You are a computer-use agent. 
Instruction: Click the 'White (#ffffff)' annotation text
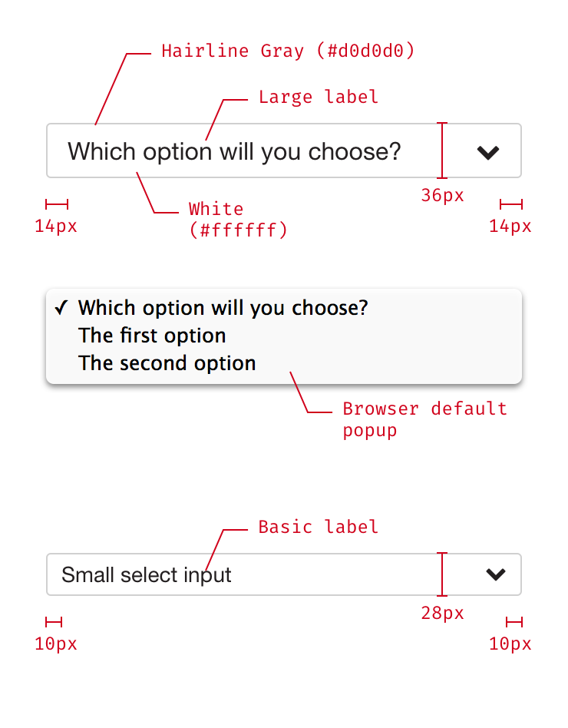pyautogui.click(x=238, y=219)
